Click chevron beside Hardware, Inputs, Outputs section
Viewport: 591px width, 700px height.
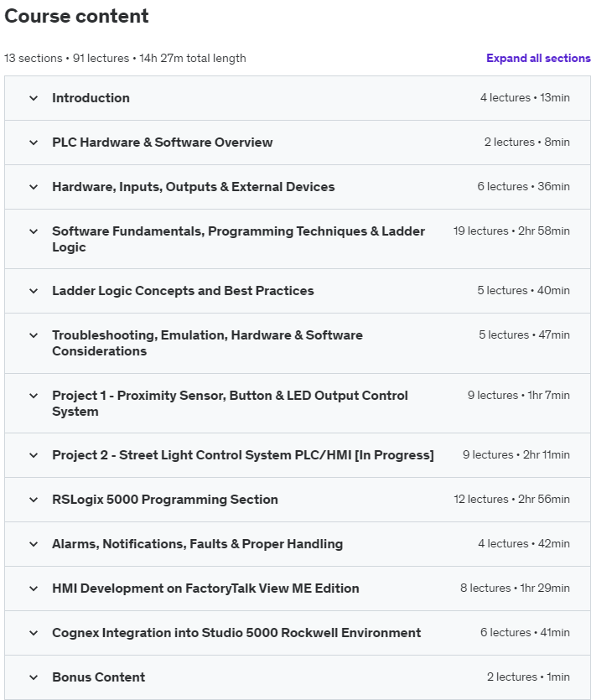(x=34, y=187)
